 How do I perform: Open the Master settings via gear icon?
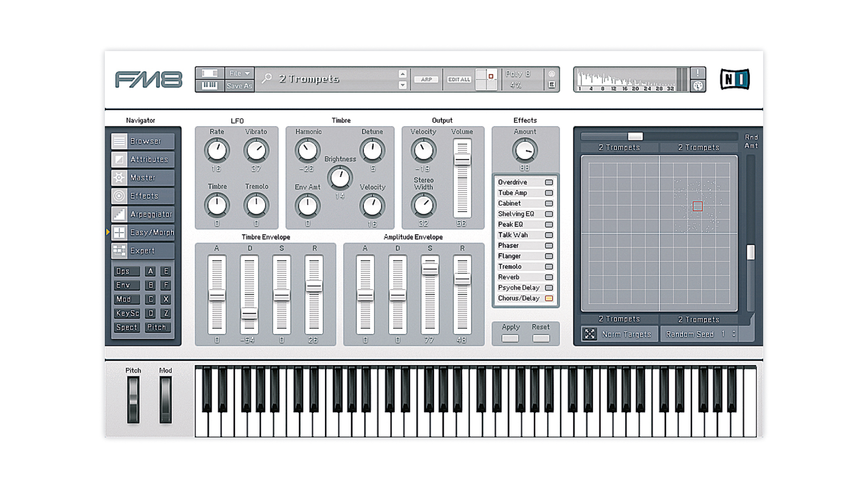click(119, 178)
